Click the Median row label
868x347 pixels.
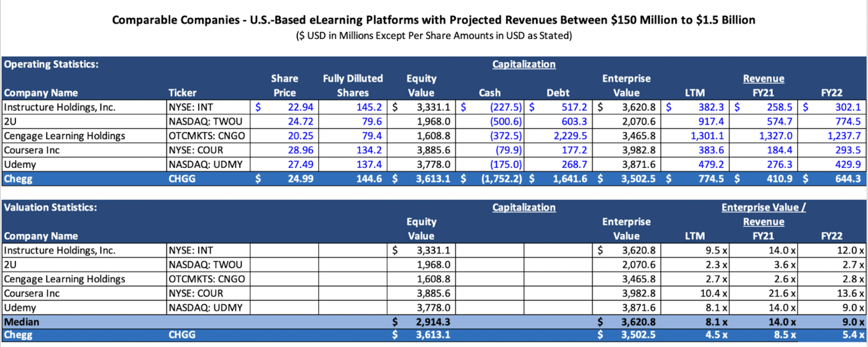22,322
